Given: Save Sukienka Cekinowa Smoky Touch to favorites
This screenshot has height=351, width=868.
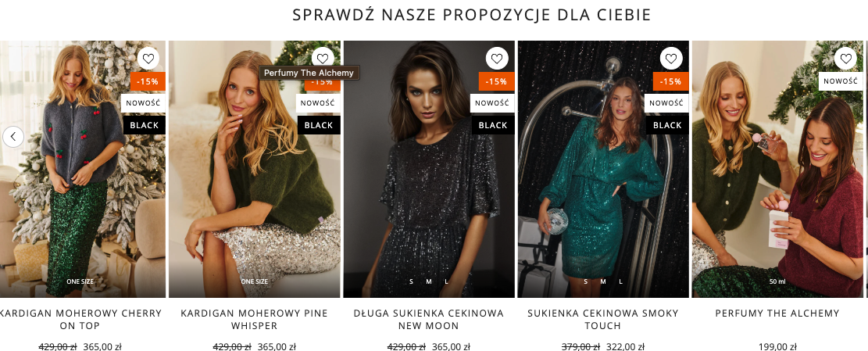Looking at the screenshot, I should 671,58.
